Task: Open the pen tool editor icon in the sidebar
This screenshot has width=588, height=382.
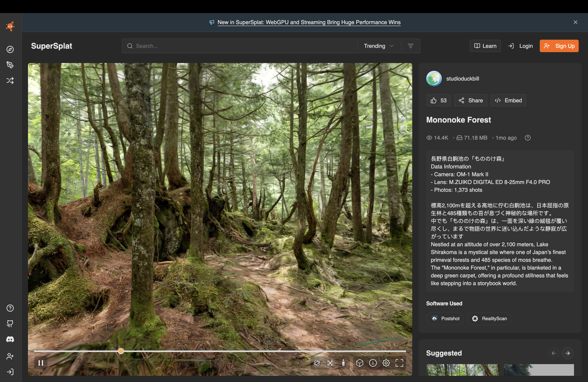Action: 10,65
